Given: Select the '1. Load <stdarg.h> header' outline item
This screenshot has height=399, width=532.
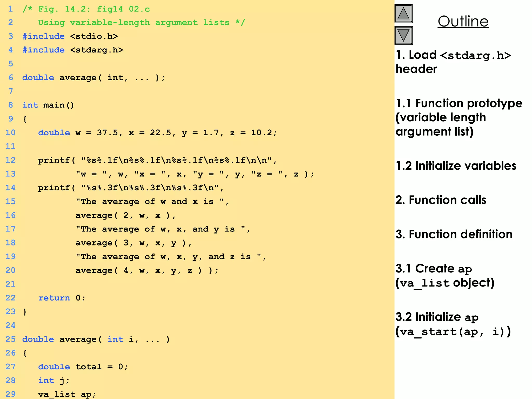Looking at the screenshot, I should 453,62.
